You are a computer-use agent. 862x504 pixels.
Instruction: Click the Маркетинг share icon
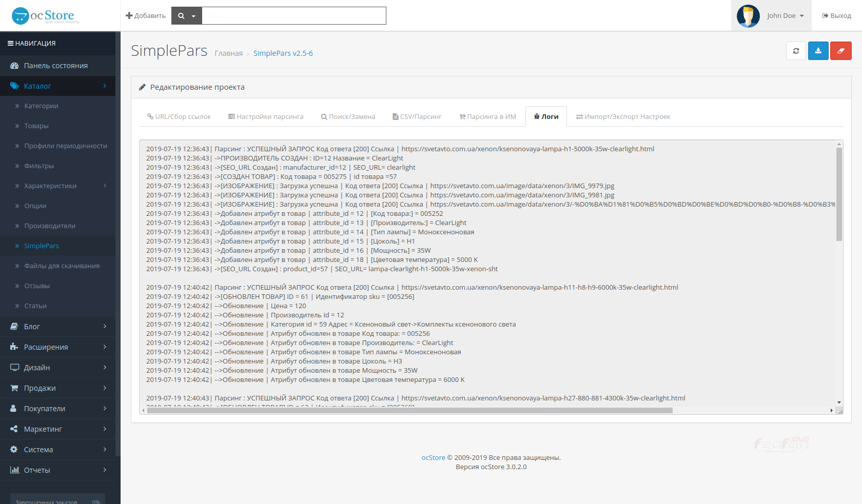(14, 429)
